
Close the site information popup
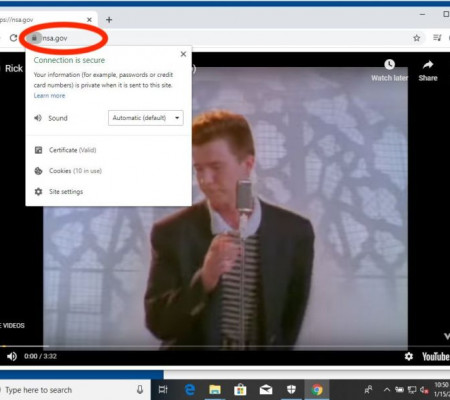click(183, 54)
